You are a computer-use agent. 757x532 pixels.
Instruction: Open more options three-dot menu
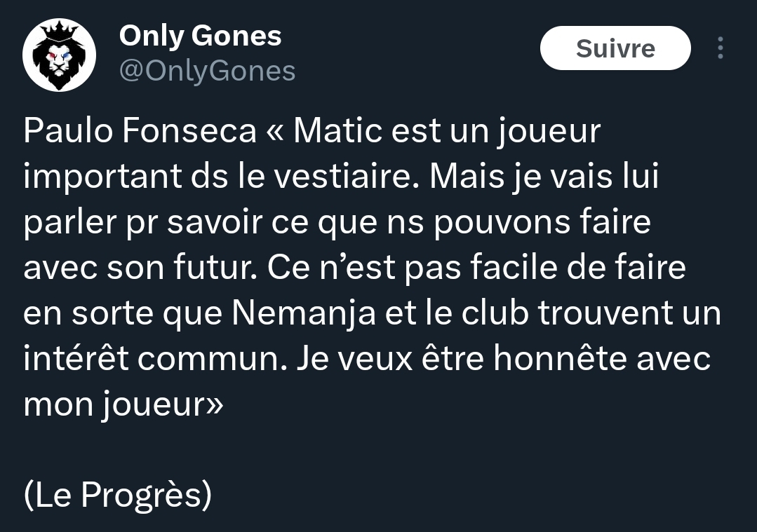[720, 48]
